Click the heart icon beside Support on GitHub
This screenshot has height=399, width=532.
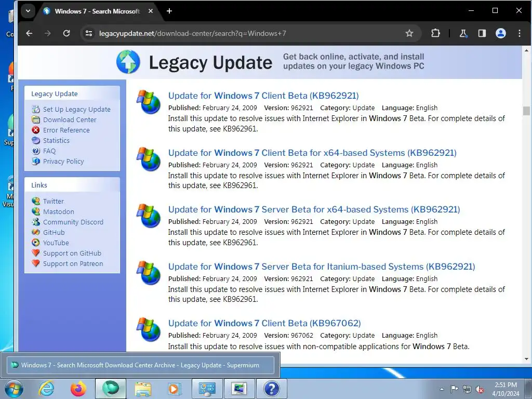36,253
